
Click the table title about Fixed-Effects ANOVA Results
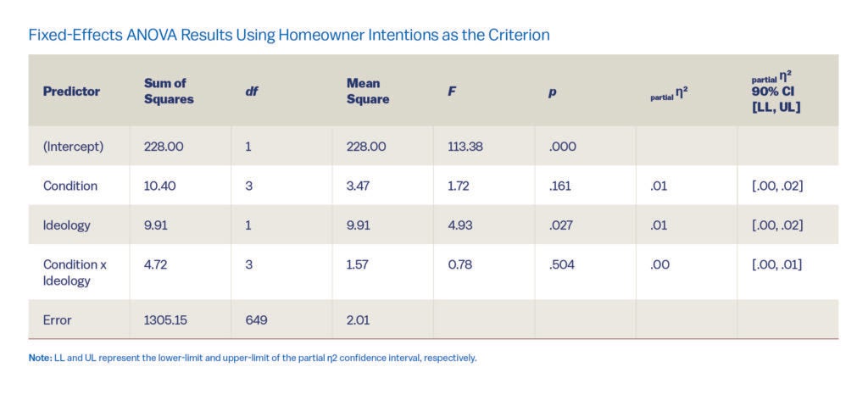click(x=289, y=35)
